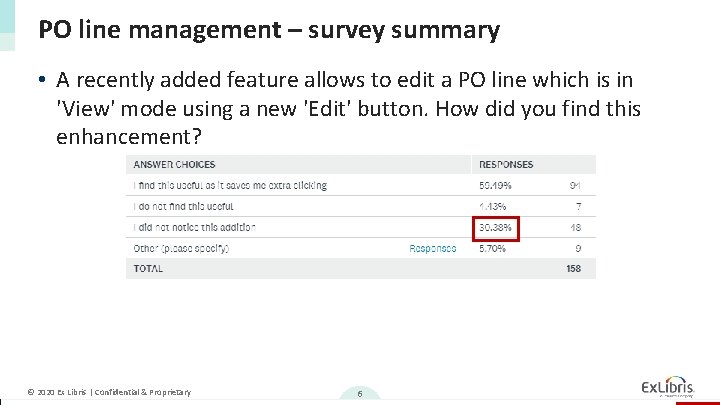Click the TOTAL row label
The height and width of the screenshot is (405, 720).
pos(147,268)
